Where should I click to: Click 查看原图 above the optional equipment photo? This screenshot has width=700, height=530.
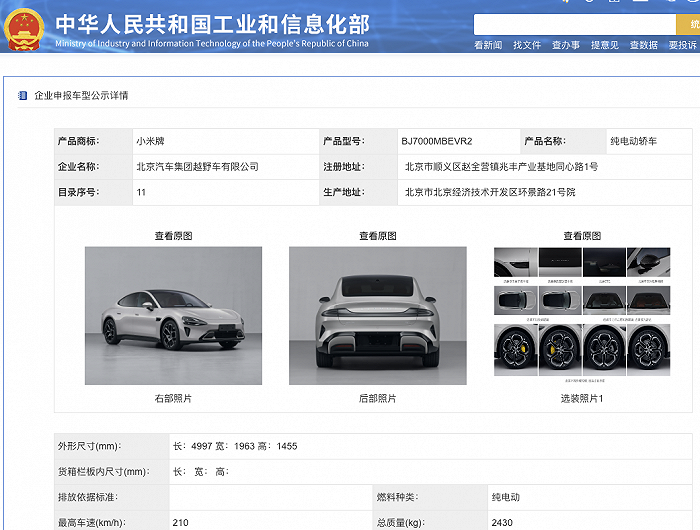point(582,236)
